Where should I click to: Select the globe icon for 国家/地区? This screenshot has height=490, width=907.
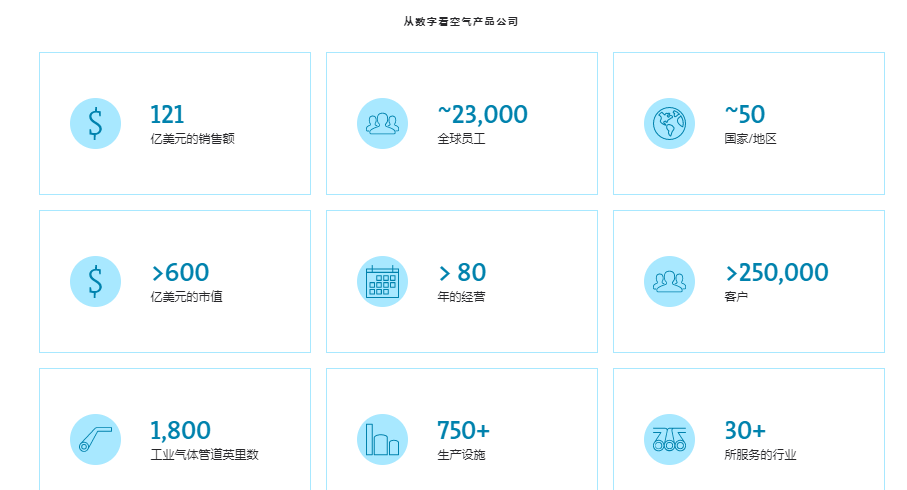click(669, 124)
